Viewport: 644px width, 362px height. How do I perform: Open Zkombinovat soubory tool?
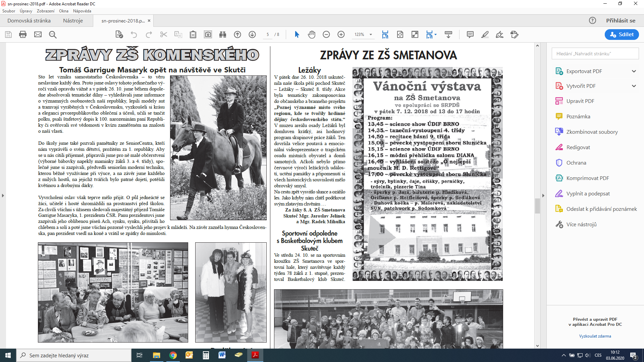pyautogui.click(x=592, y=132)
